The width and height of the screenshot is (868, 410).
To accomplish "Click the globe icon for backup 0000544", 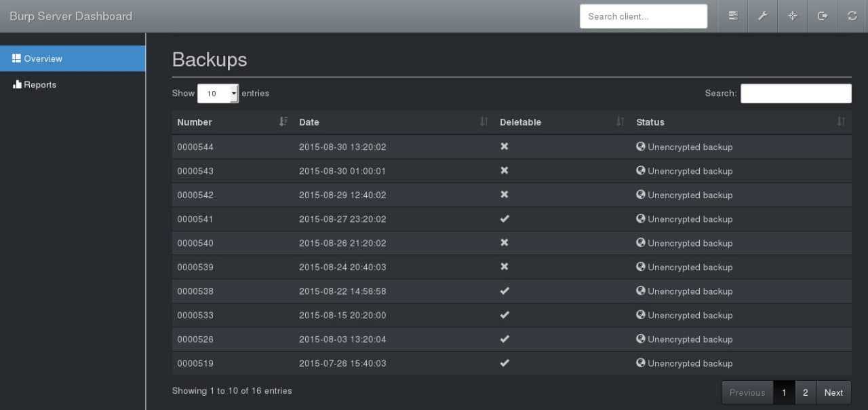I will (641, 146).
